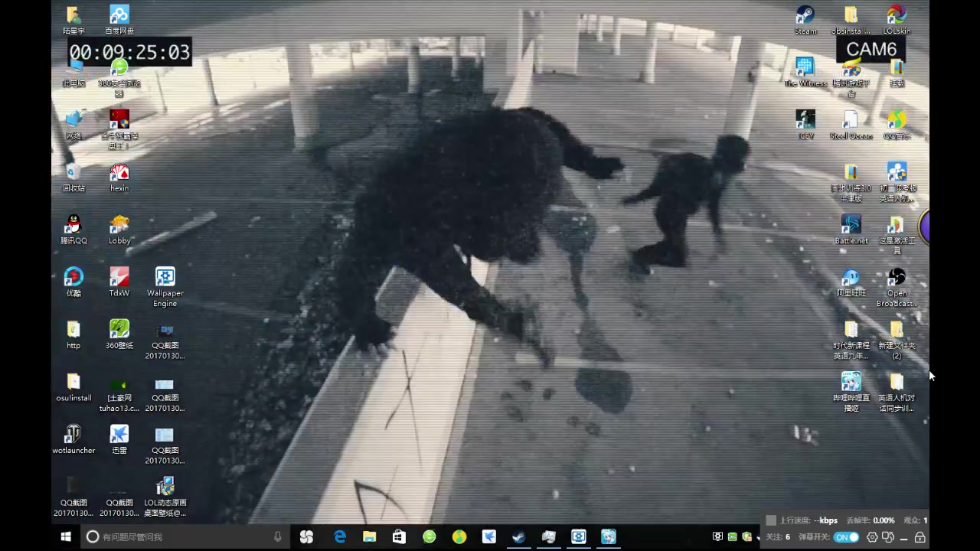This screenshot has width=980, height=551.
Task: Open the Open Broadcaster desktop shortcut
Action: coord(897,288)
